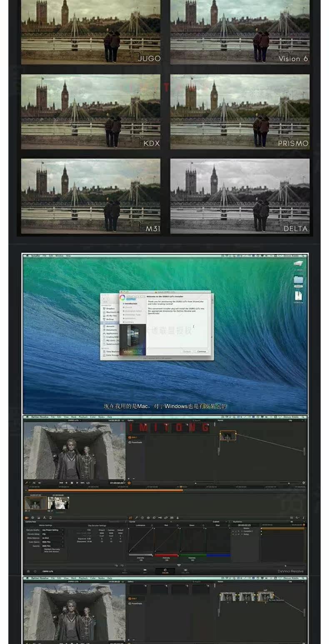Click play forward in middle Resolve viewer transport
This screenshot has height=644, width=329.
[x=77, y=483]
